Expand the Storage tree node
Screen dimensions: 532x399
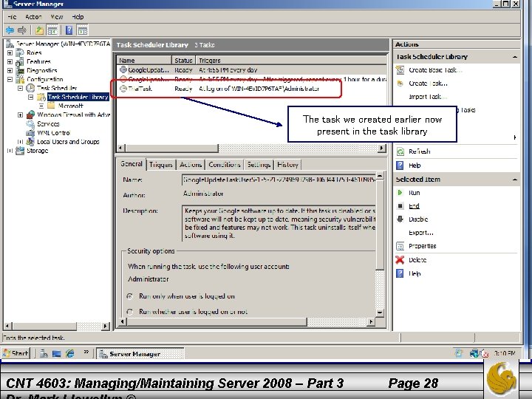[x=10, y=151]
